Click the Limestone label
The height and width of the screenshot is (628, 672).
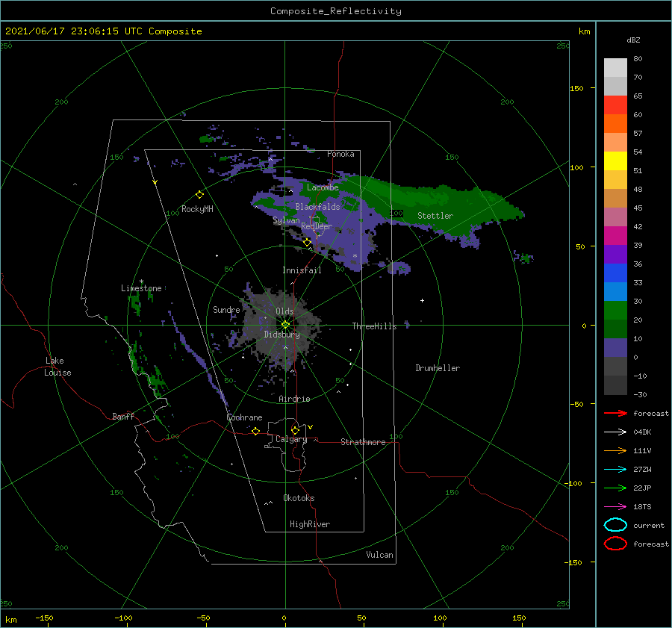141,288
